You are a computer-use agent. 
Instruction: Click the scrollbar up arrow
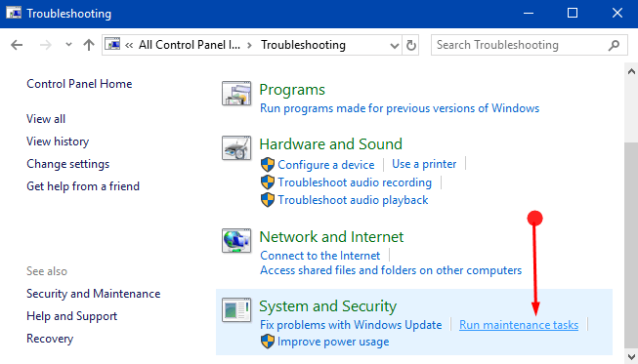(631, 72)
